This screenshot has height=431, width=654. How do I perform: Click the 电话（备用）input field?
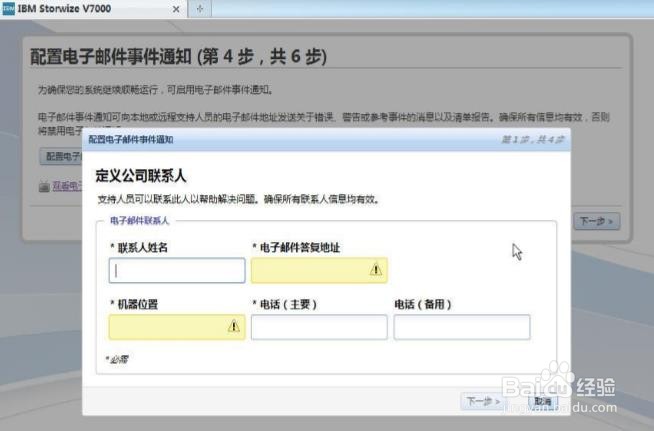pos(462,327)
